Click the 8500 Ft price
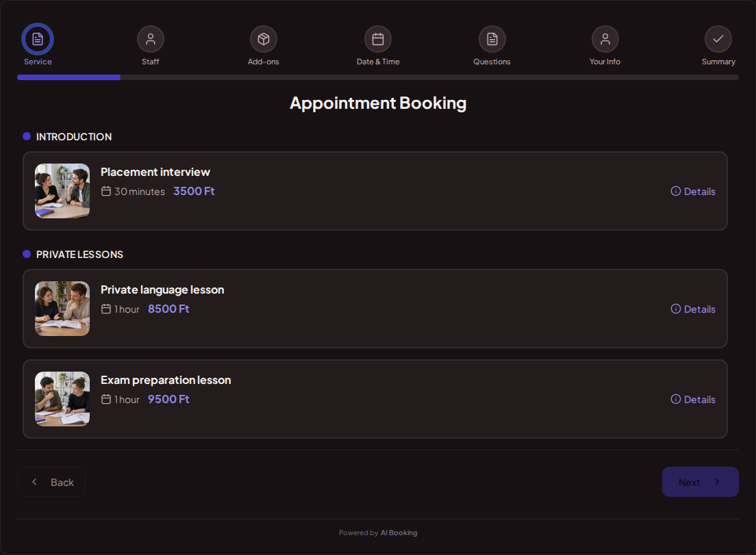This screenshot has height=555, width=756. pyautogui.click(x=168, y=309)
